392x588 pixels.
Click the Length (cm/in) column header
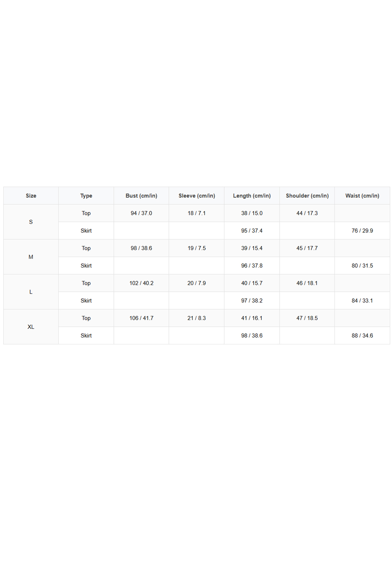[252, 196]
